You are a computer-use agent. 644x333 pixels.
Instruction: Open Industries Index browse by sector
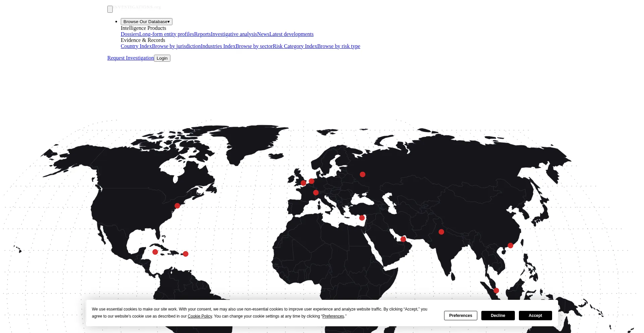tap(237, 46)
